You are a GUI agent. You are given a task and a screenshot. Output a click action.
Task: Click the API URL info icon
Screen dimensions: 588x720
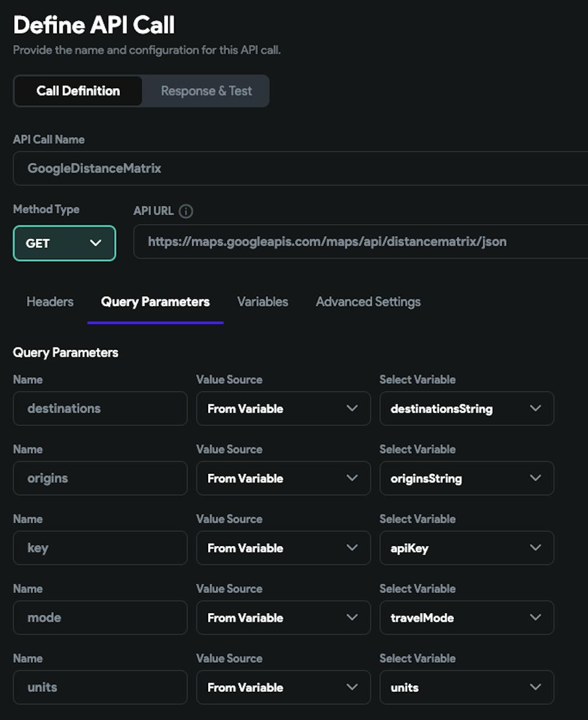click(x=186, y=212)
